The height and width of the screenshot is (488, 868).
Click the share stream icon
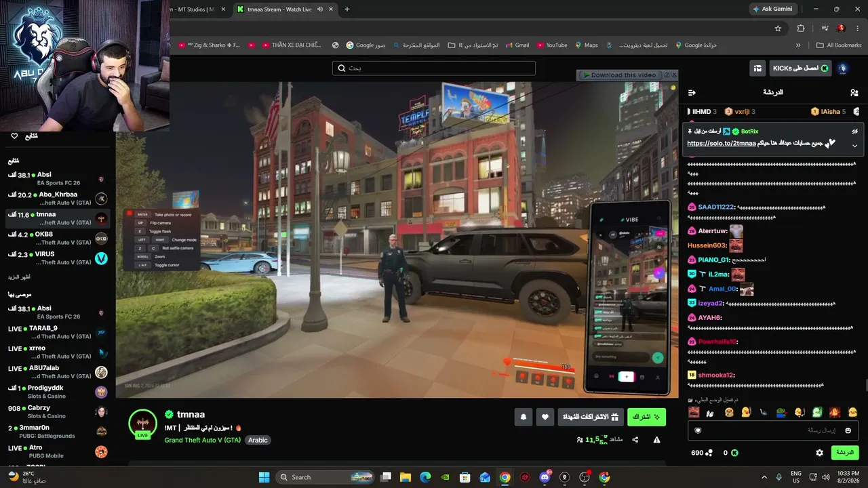pos(635,440)
